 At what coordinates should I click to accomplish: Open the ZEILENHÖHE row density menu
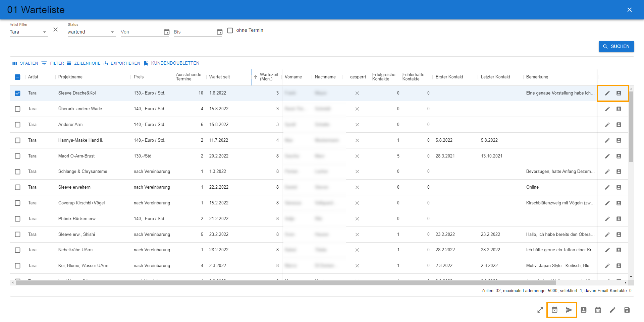coord(84,63)
